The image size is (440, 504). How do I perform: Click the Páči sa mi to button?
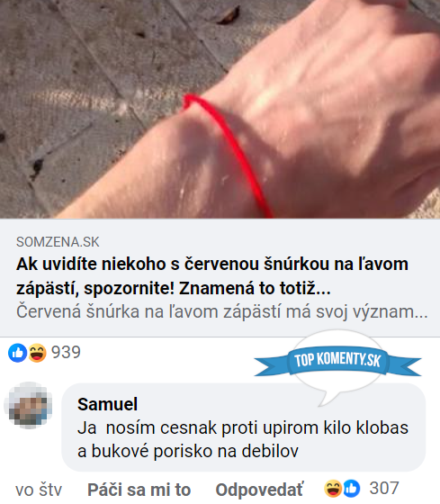139,490
